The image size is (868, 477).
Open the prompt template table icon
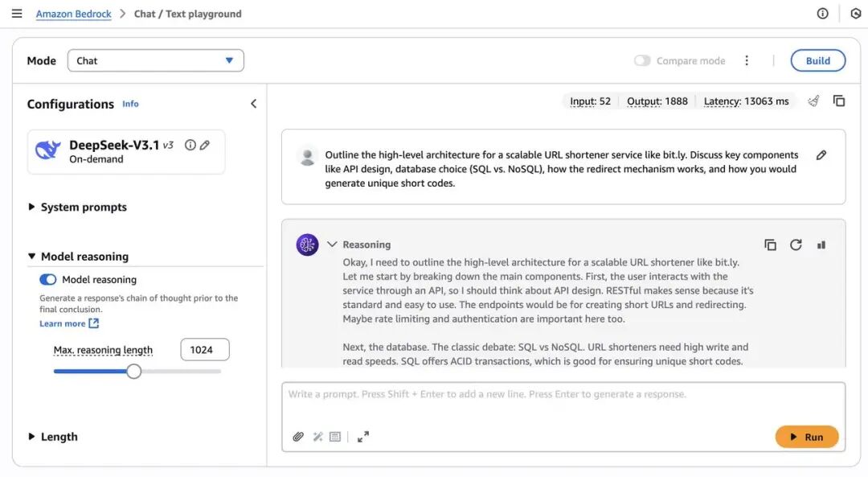(x=335, y=437)
